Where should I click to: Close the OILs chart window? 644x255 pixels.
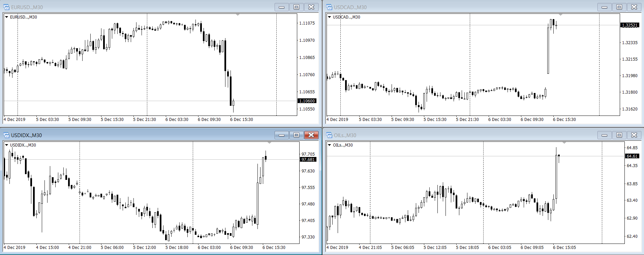tap(634, 135)
